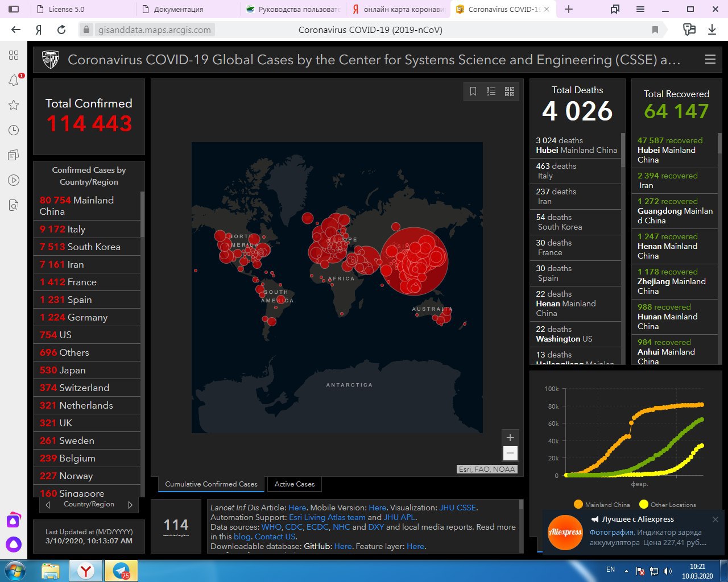728x582 pixels.
Task: Click the Mainland China orange legend dot
Action: (x=578, y=504)
